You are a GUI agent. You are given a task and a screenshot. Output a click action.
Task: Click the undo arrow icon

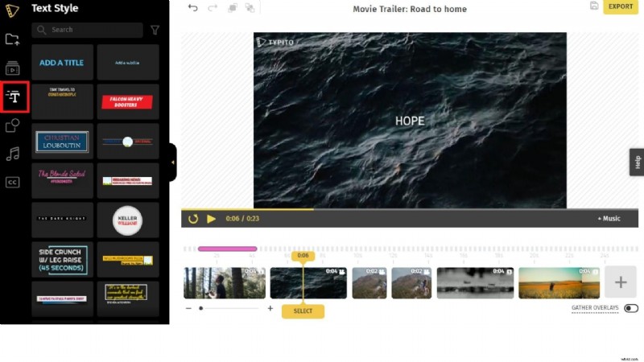click(x=192, y=8)
